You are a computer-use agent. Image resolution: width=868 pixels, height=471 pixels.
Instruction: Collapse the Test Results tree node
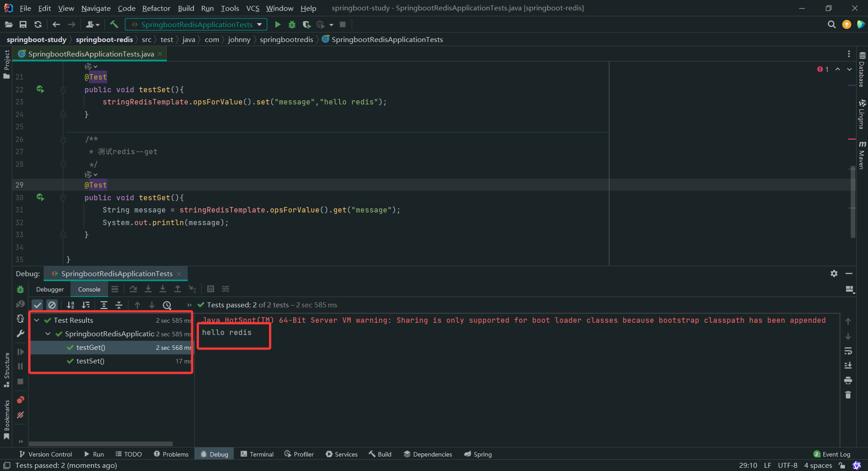coord(37,320)
